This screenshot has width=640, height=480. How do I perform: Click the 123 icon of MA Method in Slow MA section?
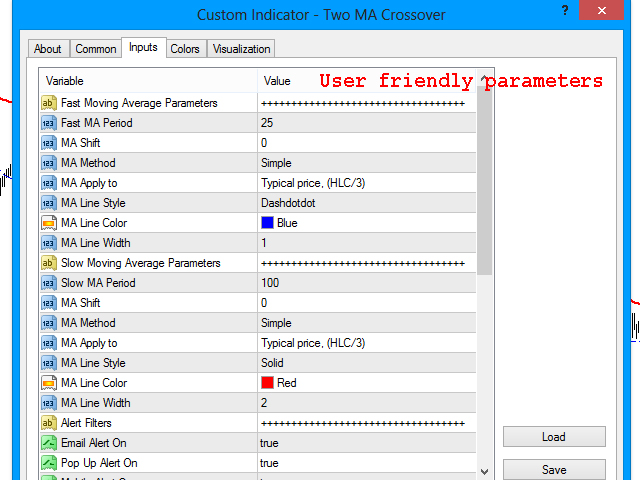pos(49,323)
